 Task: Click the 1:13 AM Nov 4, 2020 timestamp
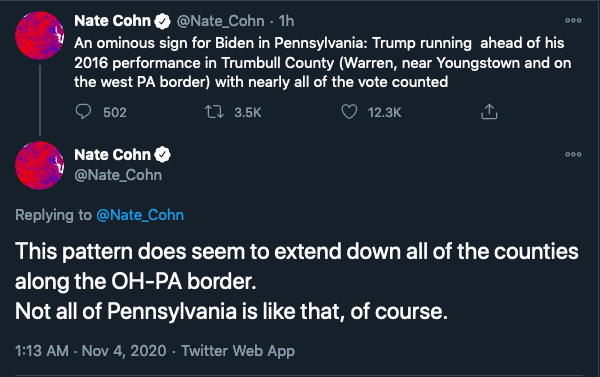click(91, 351)
